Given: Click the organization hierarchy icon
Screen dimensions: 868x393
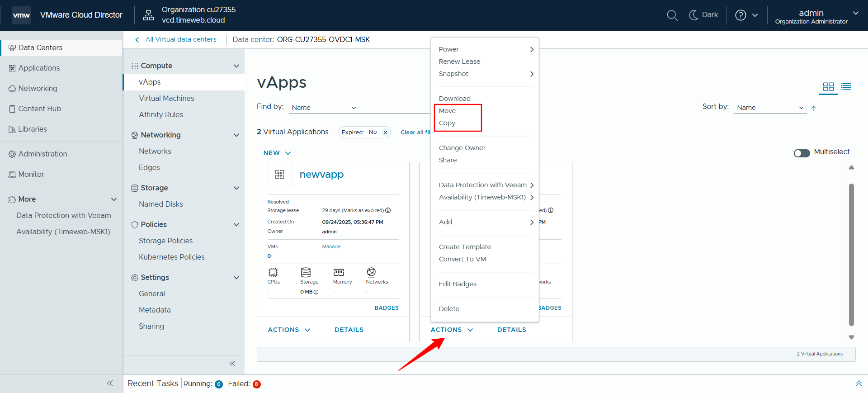Looking at the screenshot, I should click(x=148, y=15).
